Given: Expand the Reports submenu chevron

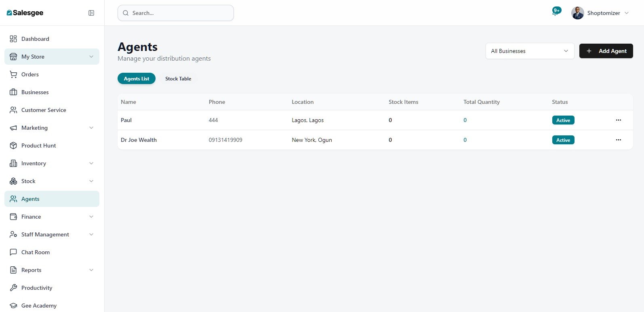Looking at the screenshot, I should 91,270.
